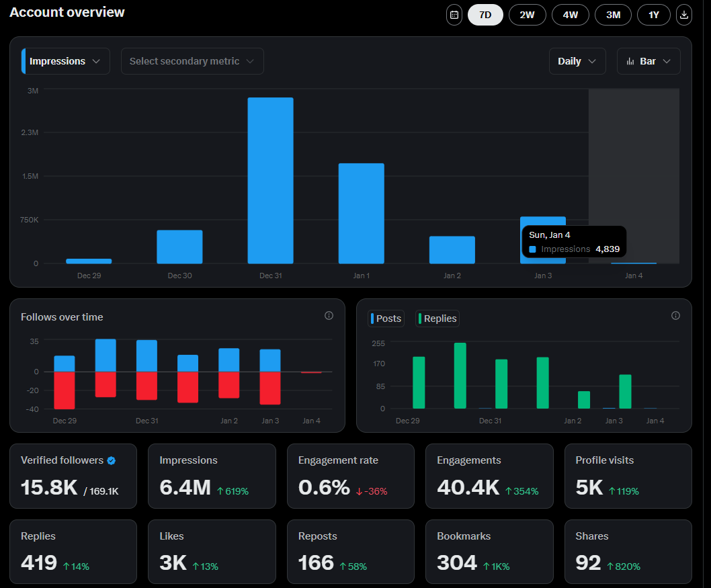
Task: Open the calendar date picker icon
Action: 454,15
